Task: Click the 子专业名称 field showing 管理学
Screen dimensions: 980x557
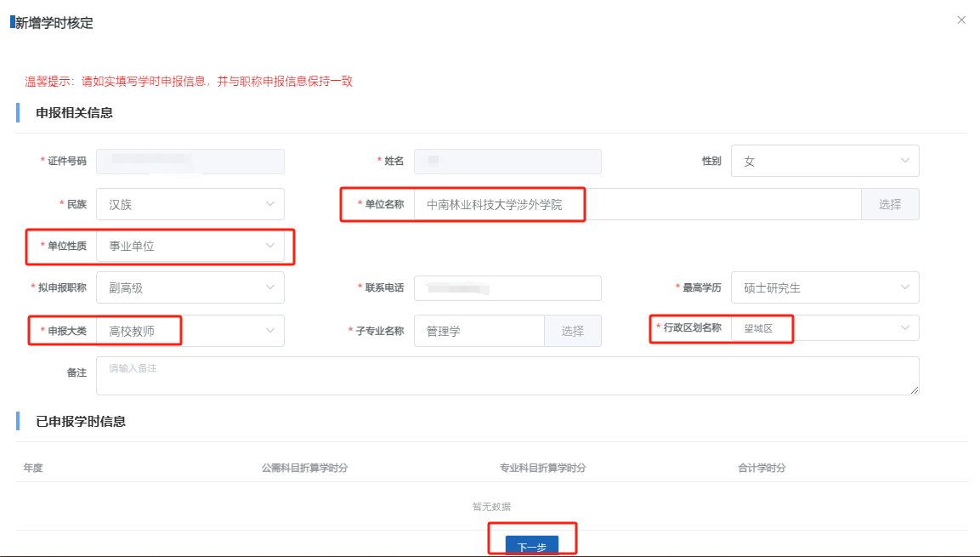Action: tap(479, 331)
